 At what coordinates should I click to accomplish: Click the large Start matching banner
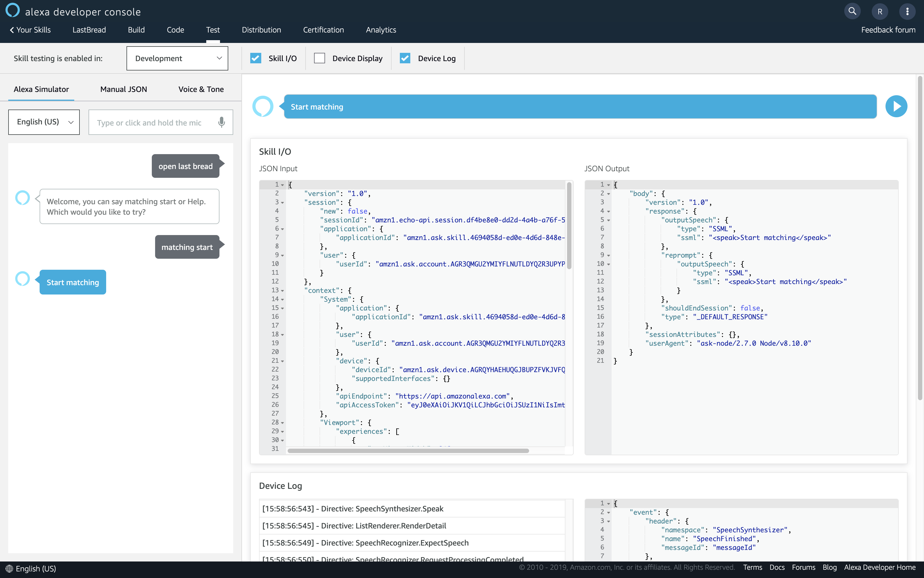point(580,107)
